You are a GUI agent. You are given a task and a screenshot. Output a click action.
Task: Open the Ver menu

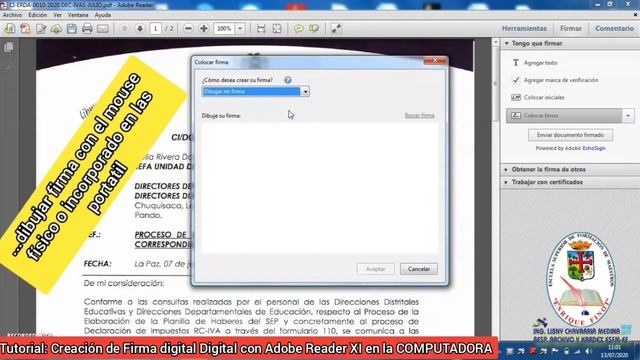coord(58,15)
